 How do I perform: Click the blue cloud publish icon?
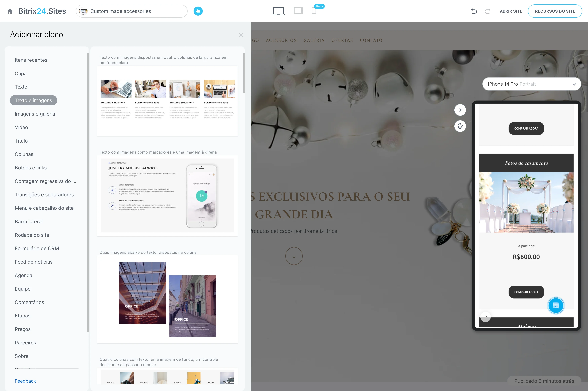click(198, 11)
